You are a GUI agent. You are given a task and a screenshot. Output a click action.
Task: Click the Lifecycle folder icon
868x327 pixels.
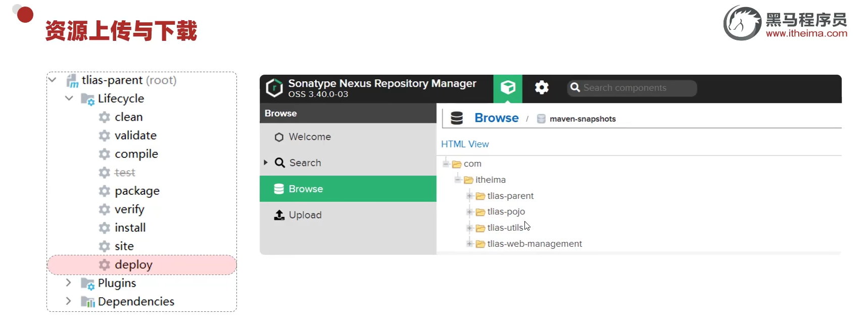coord(88,99)
